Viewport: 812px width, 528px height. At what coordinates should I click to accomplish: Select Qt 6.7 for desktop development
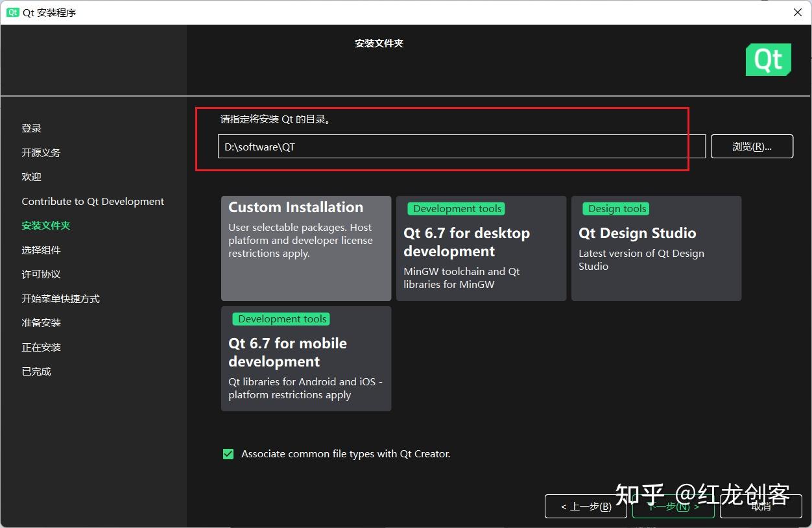481,248
